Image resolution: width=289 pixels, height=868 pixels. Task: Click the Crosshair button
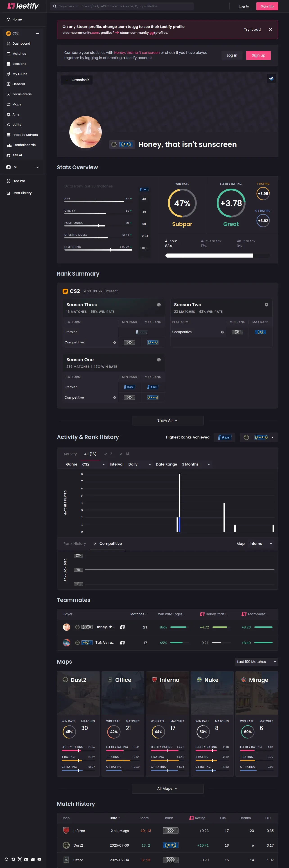[77, 80]
